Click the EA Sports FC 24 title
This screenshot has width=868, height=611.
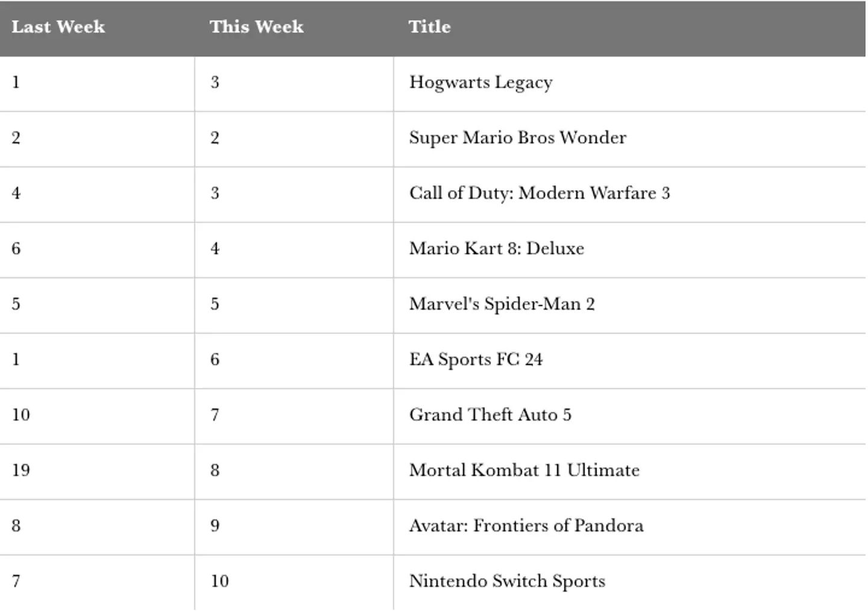(476, 360)
